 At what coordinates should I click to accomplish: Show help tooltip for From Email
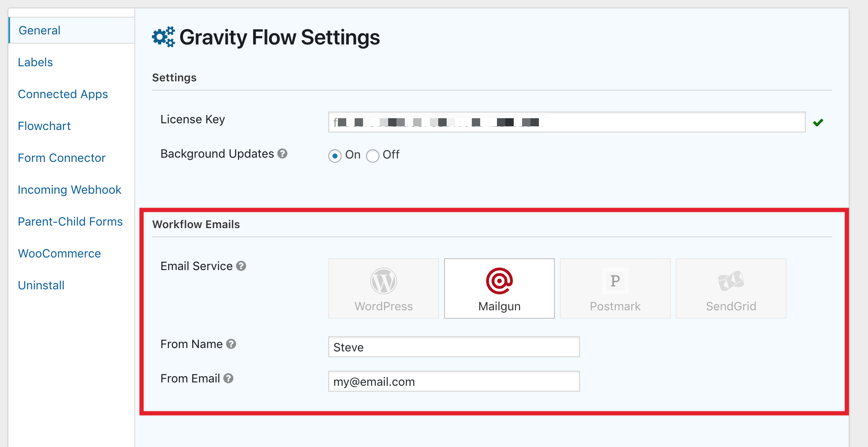click(x=228, y=378)
